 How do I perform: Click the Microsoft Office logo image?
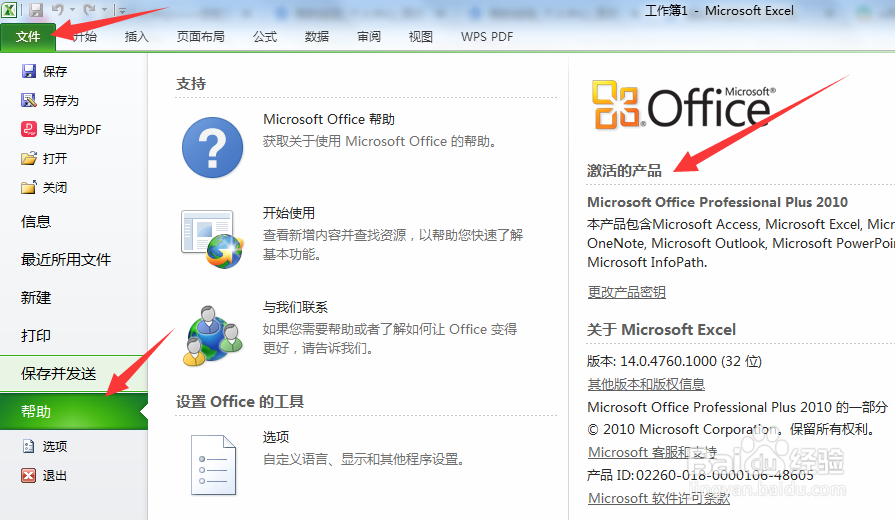coord(684,104)
